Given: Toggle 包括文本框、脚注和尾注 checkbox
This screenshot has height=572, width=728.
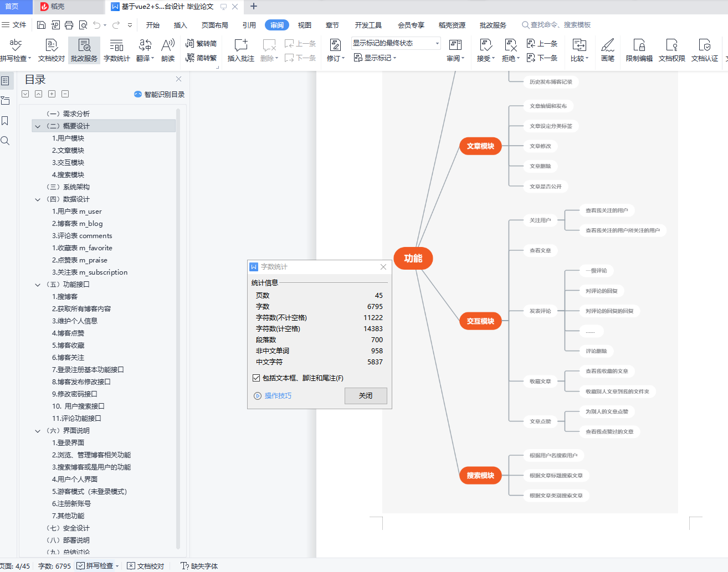Looking at the screenshot, I should (256, 378).
